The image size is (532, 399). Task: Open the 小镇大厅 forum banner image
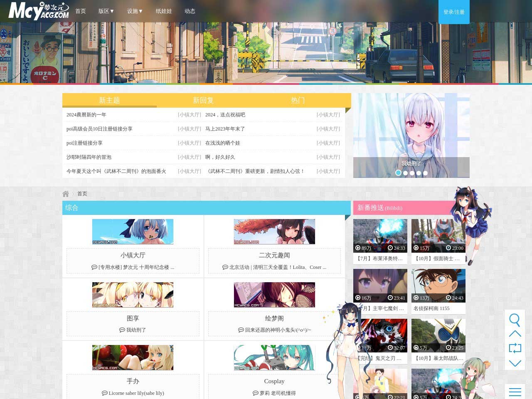coord(133,232)
